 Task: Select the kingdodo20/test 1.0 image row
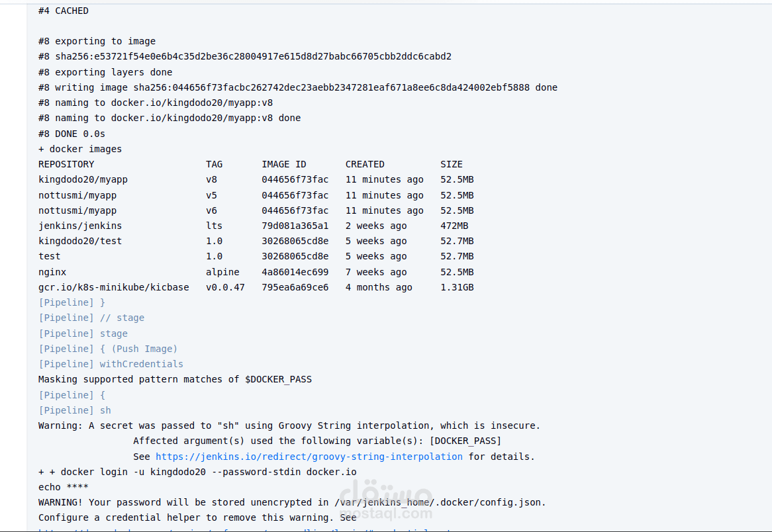256,241
